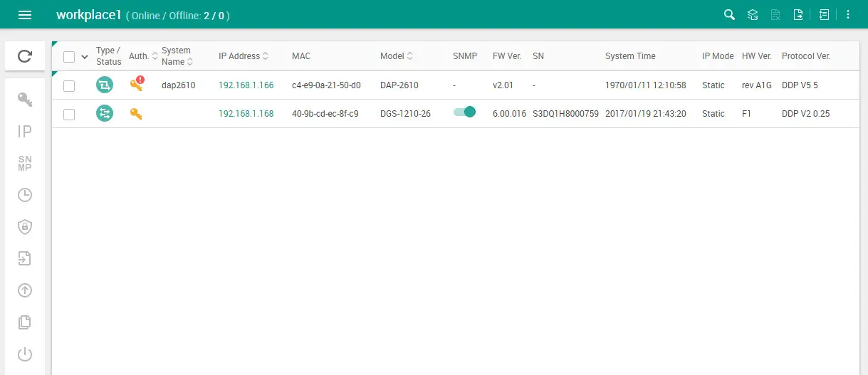
Task: Click the MAC c4-e9-0a-21-50-d0 cell
Action: [x=326, y=85]
